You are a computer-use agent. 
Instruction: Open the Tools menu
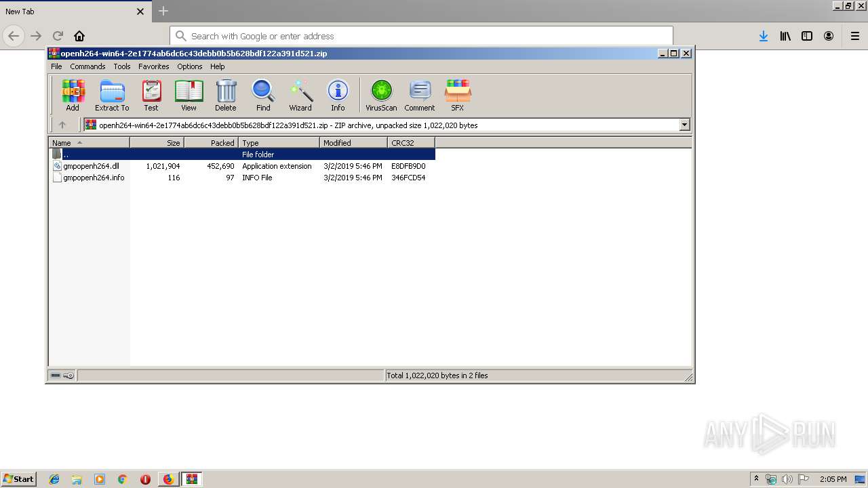coord(122,66)
